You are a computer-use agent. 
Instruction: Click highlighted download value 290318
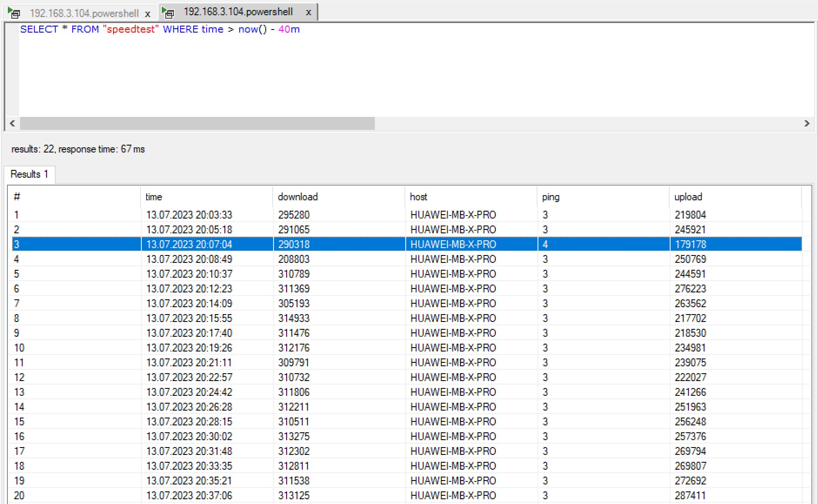(294, 244)
